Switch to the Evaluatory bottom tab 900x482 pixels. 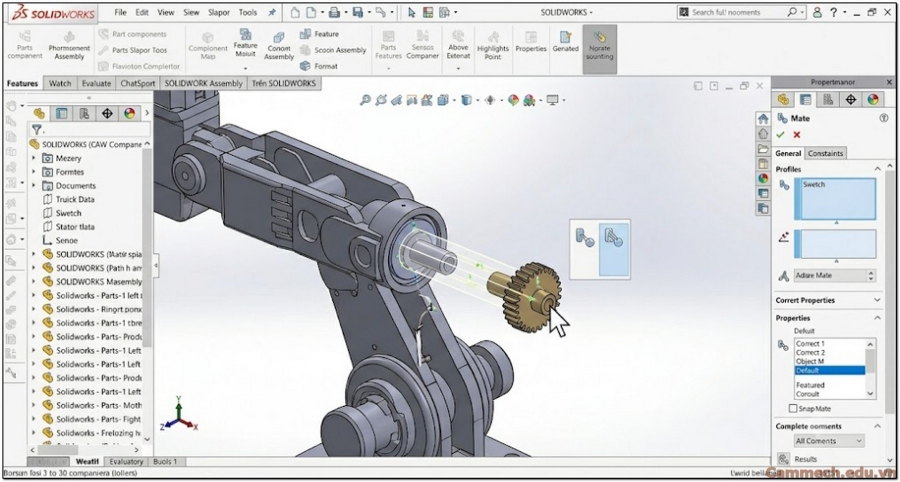point(126,461)
